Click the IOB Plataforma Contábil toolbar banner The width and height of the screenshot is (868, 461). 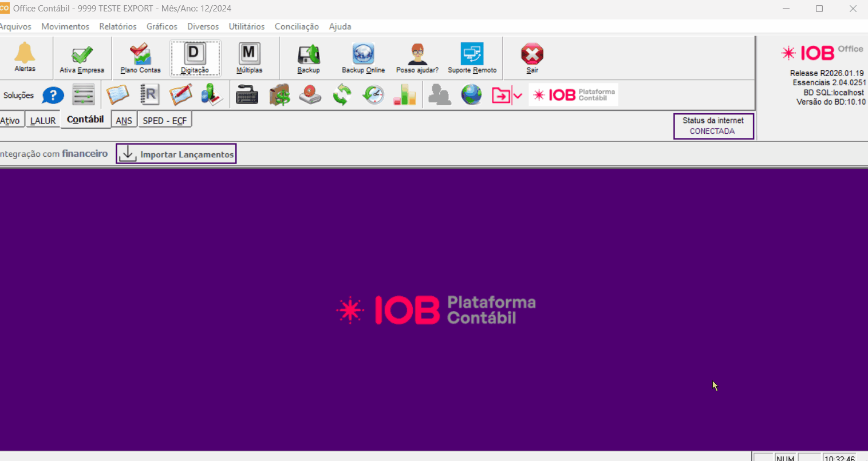pos(573,95)
